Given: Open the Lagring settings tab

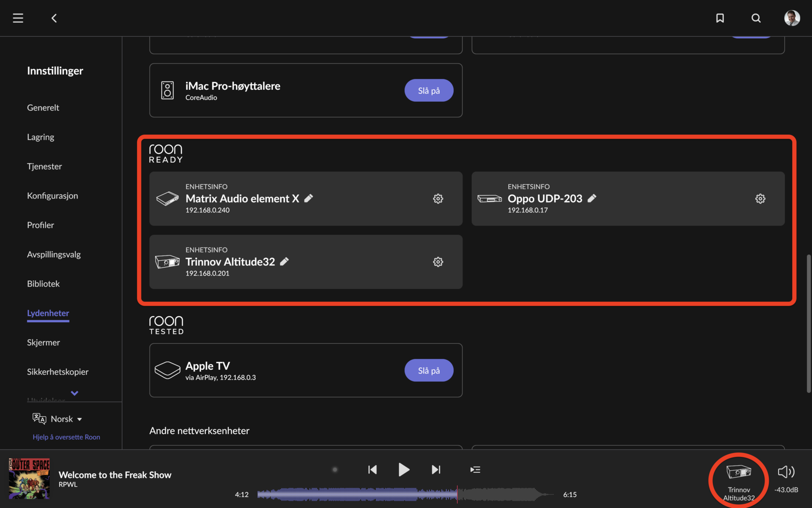Looking at the screenshot, I should pos(40,137).
